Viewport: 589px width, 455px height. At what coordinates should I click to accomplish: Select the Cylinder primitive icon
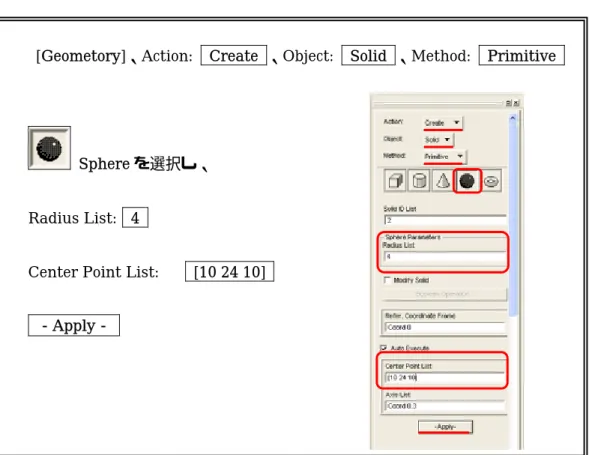point(418,181)
